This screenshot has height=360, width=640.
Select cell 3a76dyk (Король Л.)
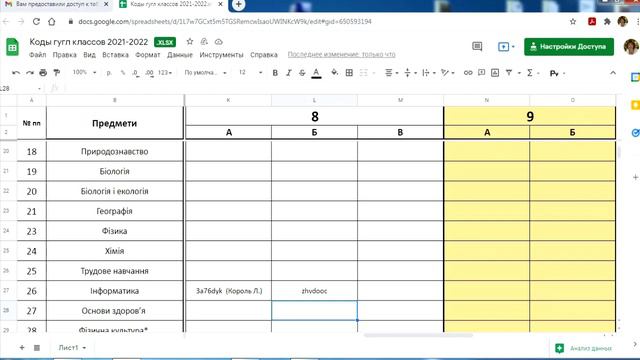(229, 291)
